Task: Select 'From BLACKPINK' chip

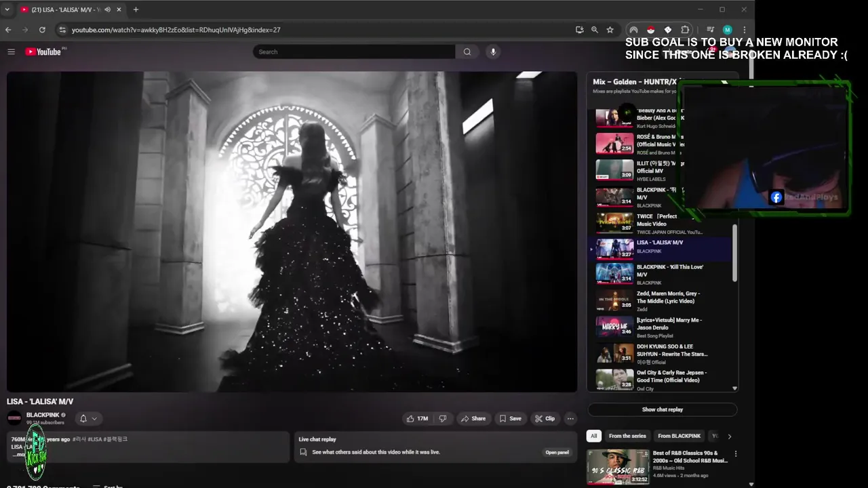Action: coord(679,436)
